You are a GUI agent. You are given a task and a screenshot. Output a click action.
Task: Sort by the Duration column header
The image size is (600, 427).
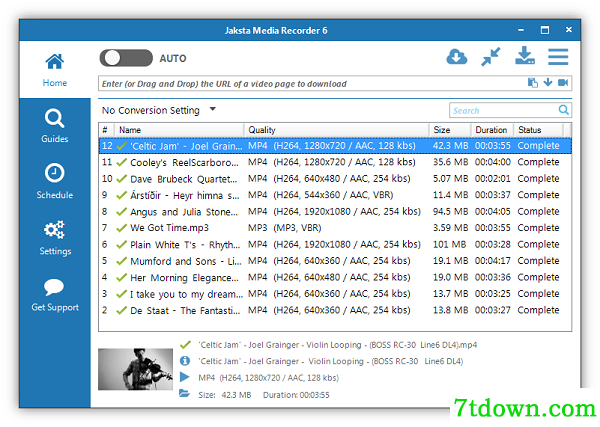click(x=492, y=130)
